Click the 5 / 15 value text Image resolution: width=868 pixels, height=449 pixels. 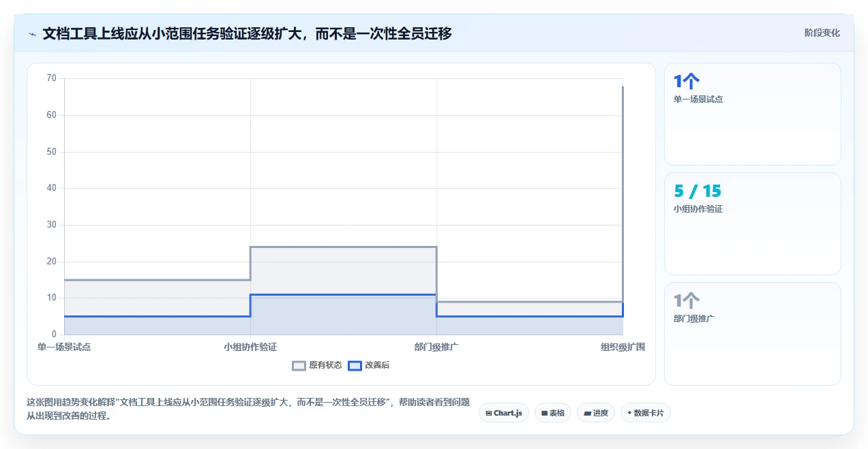pos(698,191)
